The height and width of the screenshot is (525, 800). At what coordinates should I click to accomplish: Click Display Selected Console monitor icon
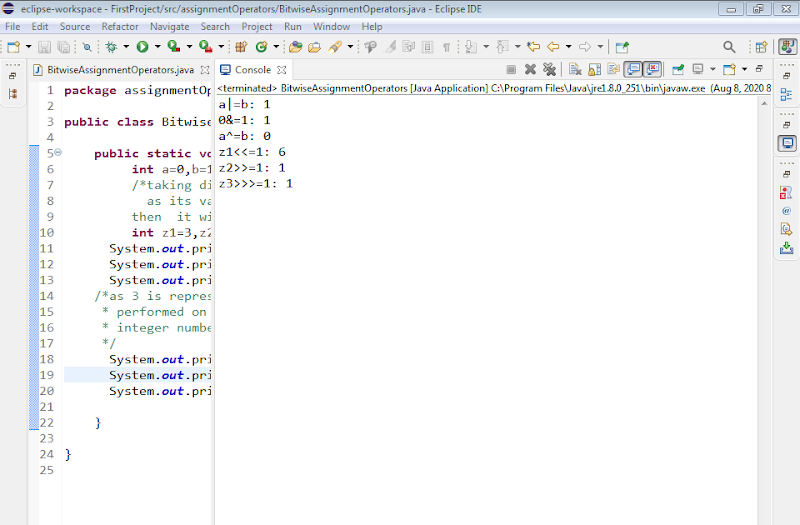pyautogui.click(x=698, y=68)
